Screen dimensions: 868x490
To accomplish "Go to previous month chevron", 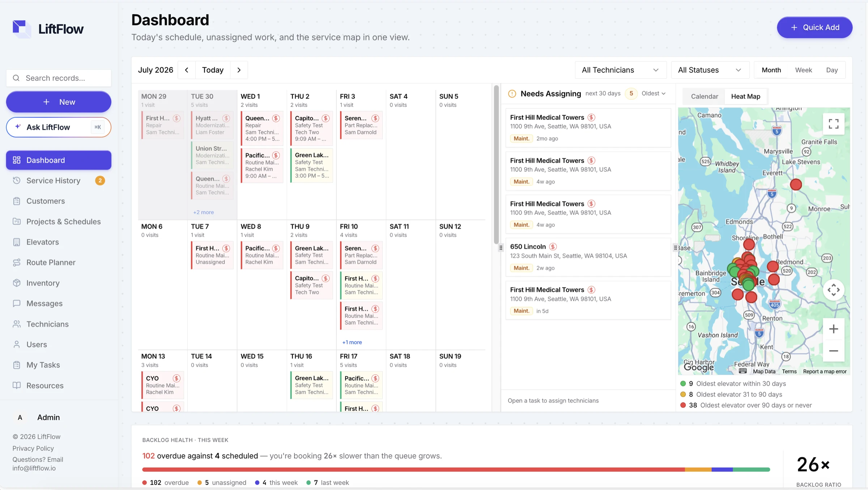I will (187, 70).
